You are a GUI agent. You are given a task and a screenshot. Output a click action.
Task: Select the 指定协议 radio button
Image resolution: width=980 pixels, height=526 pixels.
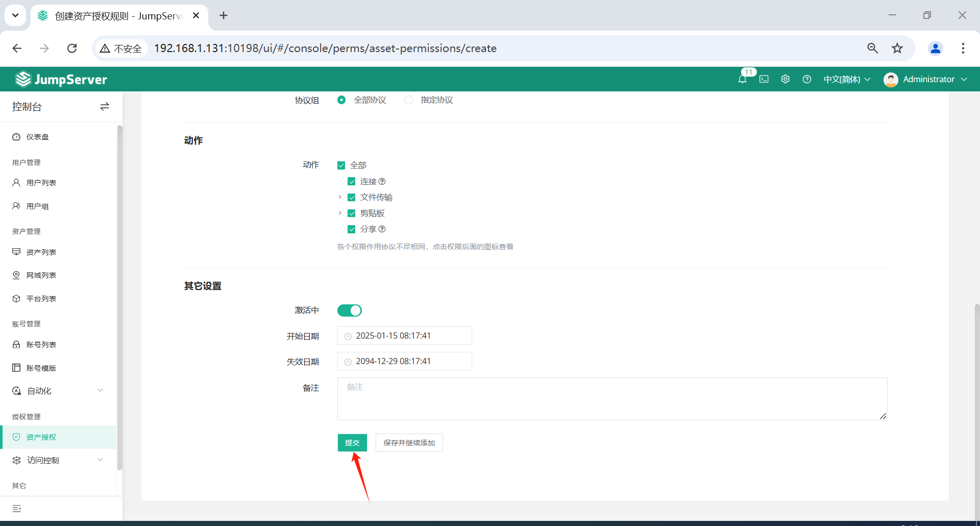[x=408, y=100]
